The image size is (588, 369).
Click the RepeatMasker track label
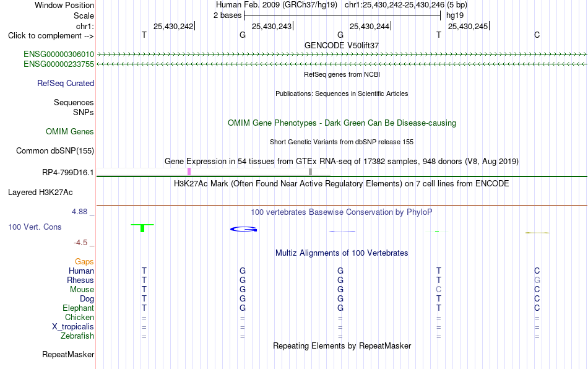(x=68, y=354)
